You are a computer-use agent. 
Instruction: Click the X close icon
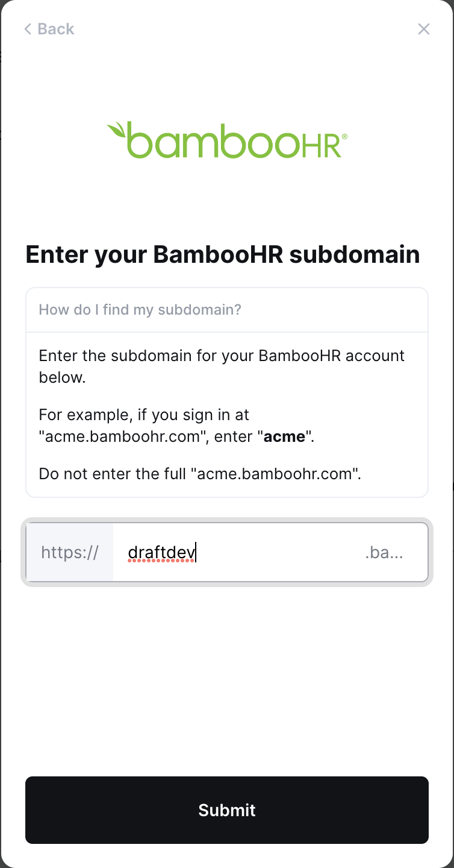coord(424,29)
